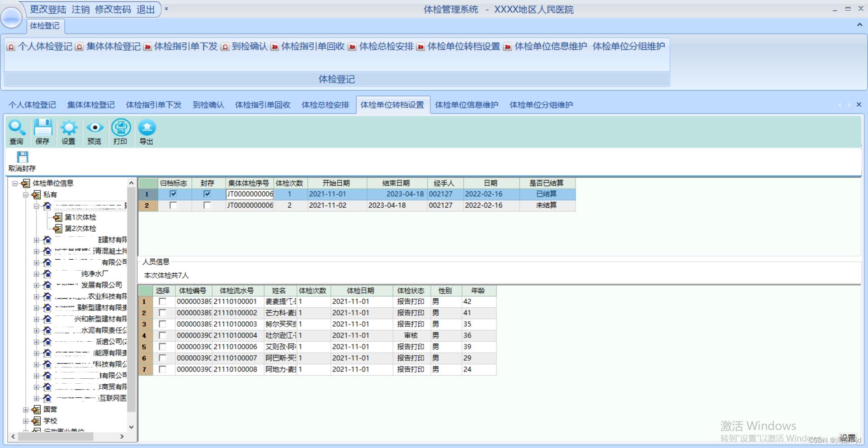
Task: Switch to the 体检单位分组维护 tab
Action: (x=541, y=105)
